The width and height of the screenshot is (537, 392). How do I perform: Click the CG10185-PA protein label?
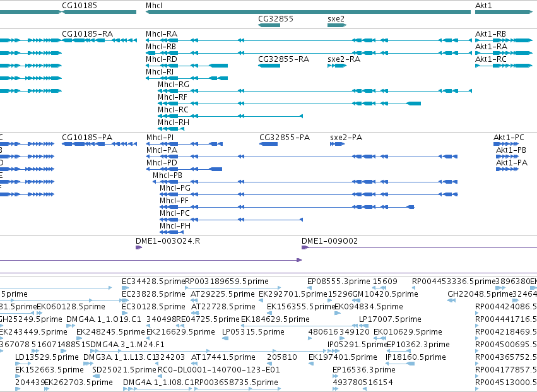tap(87, 138)
